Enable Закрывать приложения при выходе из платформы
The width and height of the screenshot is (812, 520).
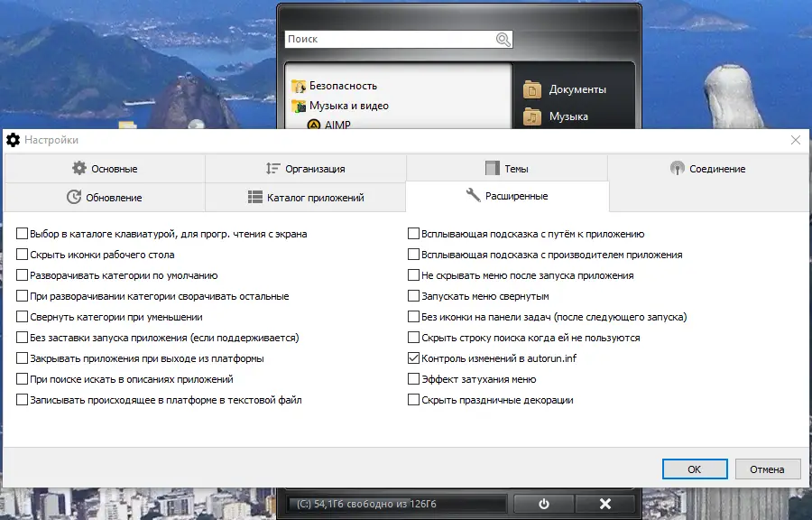click(22, 357)
